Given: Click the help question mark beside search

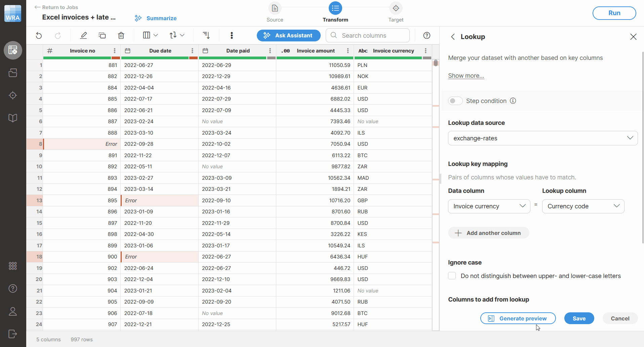Looking at the screenshot, I should (x=427, y=35).
